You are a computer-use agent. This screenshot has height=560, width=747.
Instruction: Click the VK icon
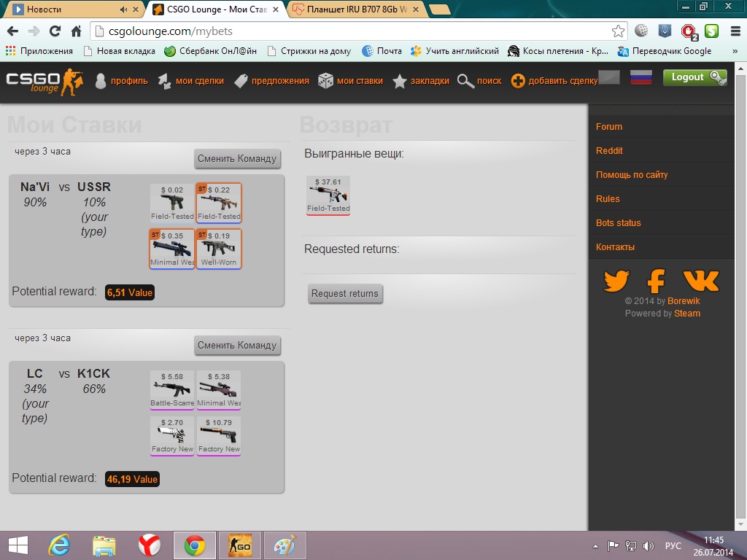[x=701, y=281]
